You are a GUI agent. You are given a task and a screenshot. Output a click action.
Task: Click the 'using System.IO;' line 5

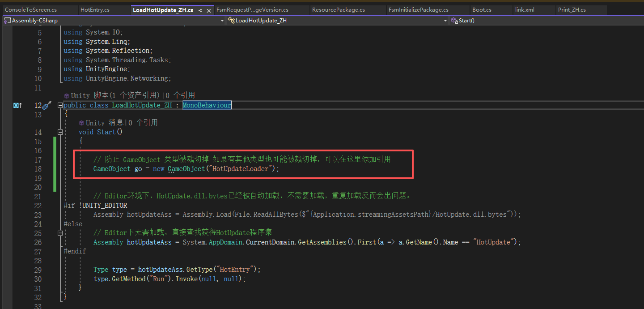(x=93, y=32)
